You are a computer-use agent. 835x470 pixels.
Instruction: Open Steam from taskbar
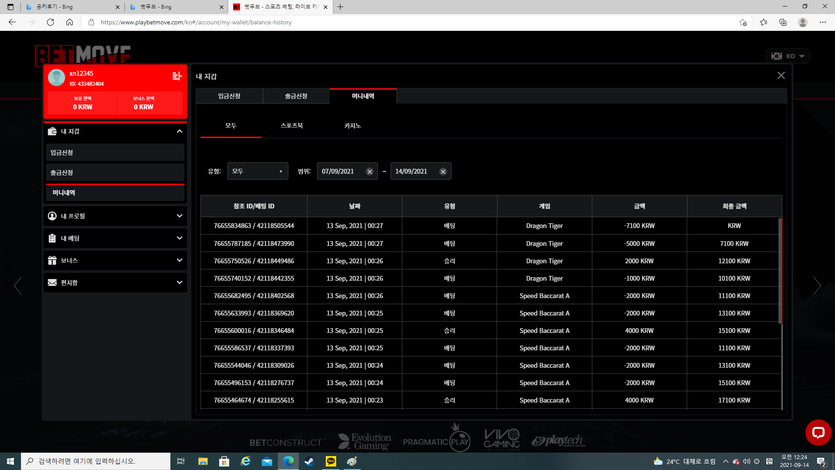pyautogui.click(x=309, y=461)
